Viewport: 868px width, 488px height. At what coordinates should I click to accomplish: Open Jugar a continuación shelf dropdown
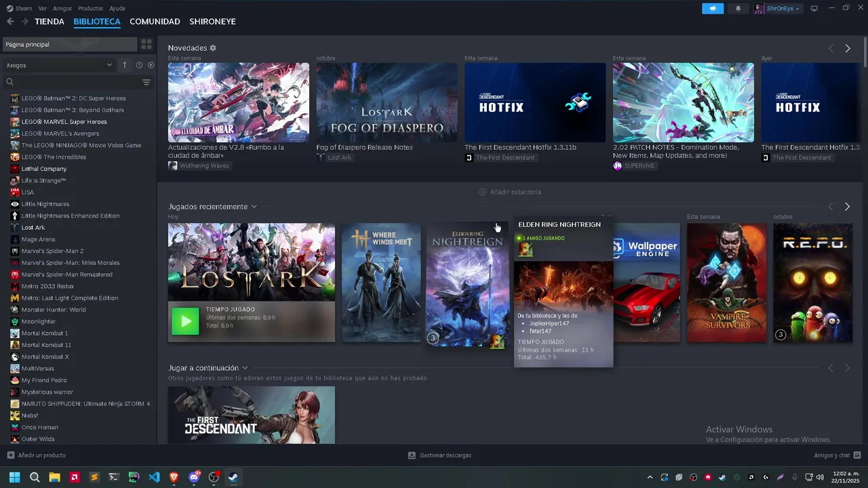(x=245, y=368)
